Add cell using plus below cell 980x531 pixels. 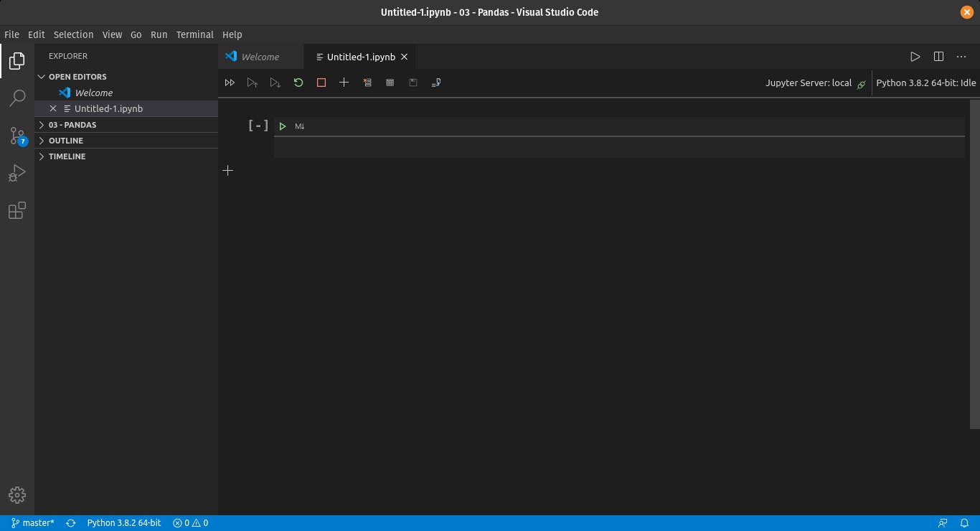[227, 171]
